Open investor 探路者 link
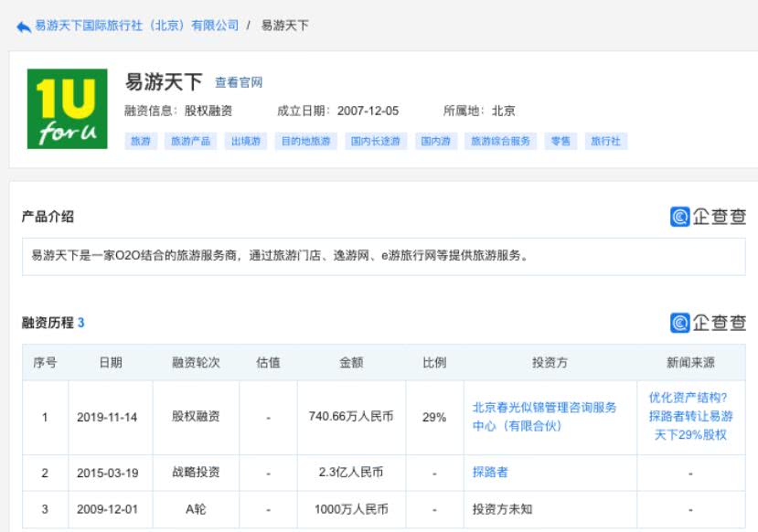Viewport: 758px width, 532px height. pyautogui.click(x=490, y=472)
